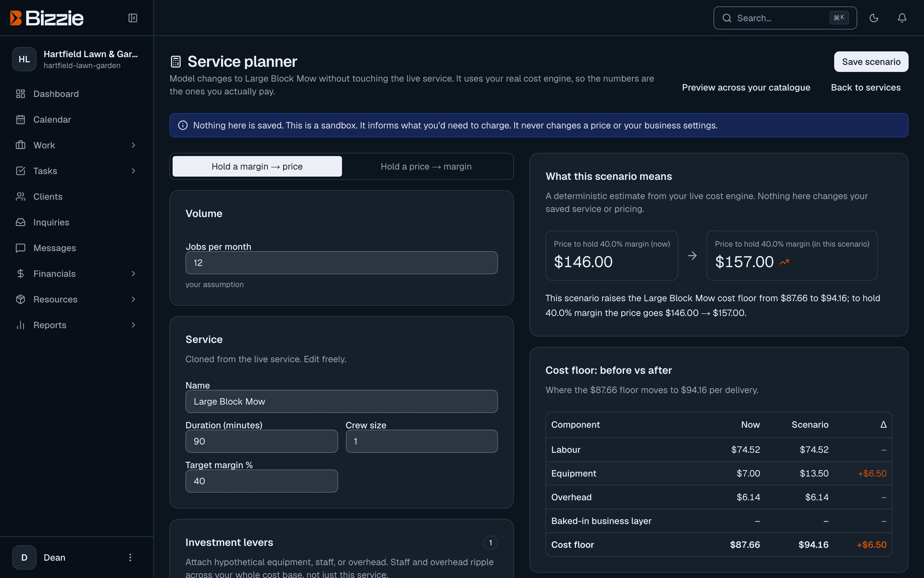
Task: Click the Equipment +$6.50 delta cell
Action: (x=872, y=473)
